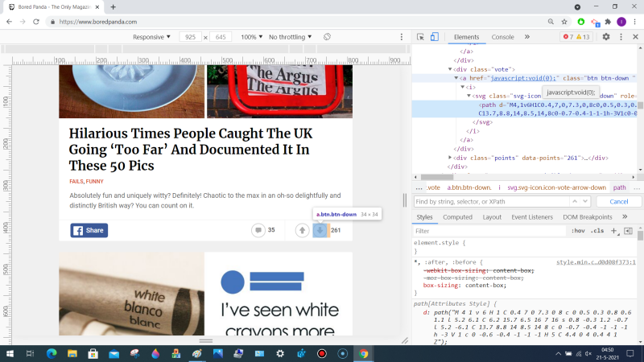Click the rotate device orientation icon
Viewport: 644px width, 362px height.
[327, 37]
